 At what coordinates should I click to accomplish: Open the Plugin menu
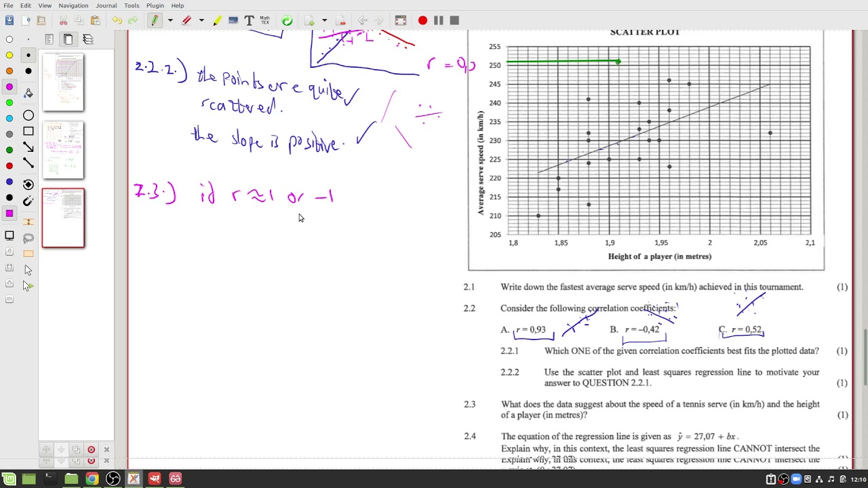(155, 5)
